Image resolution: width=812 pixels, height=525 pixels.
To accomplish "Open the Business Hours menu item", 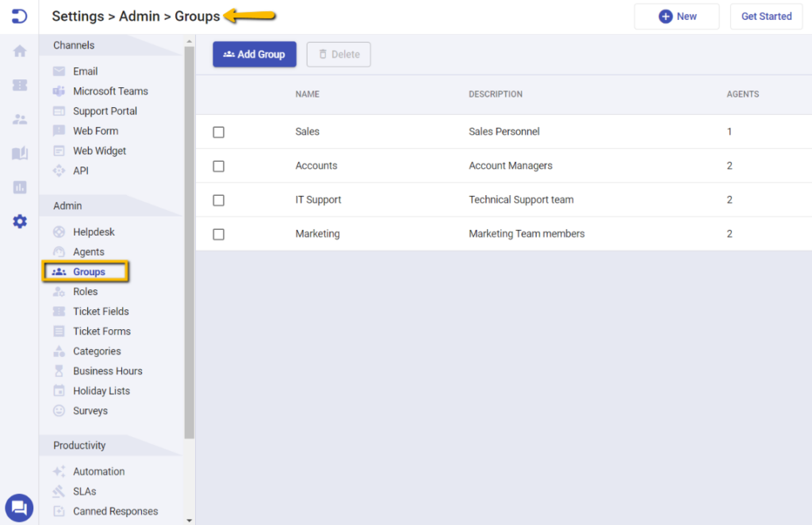I will 108,370.
